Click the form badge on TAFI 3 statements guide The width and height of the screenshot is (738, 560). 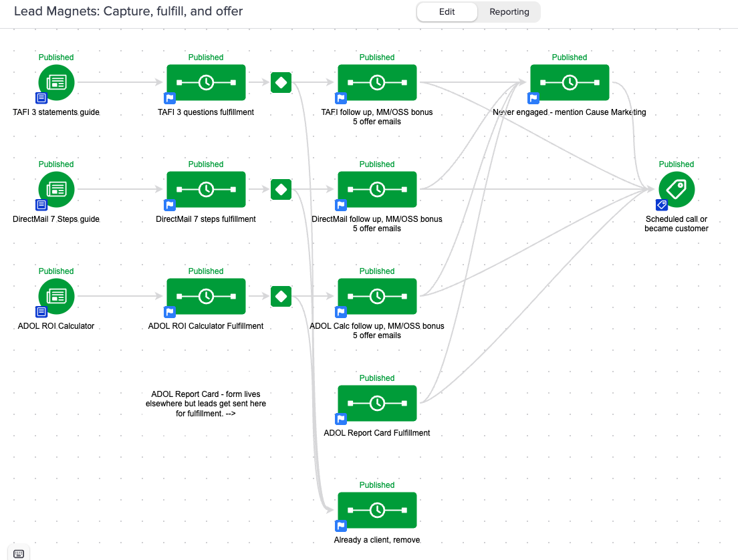pyautogui.click(x=41, y=98)
